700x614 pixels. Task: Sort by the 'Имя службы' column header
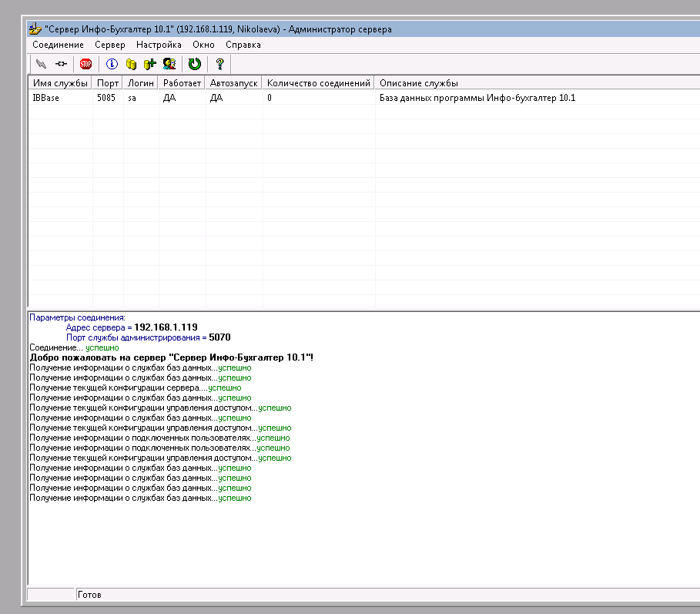pos(60,83)
